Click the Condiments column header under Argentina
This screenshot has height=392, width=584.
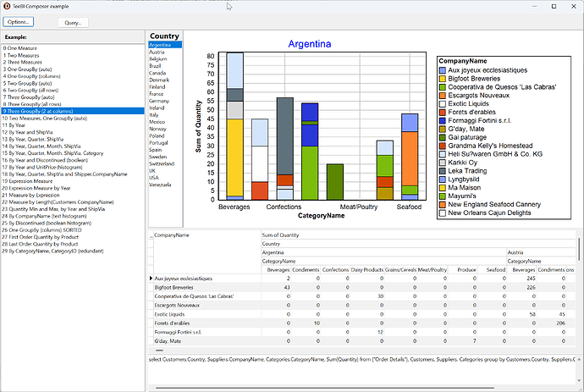[x=306, y=270]
